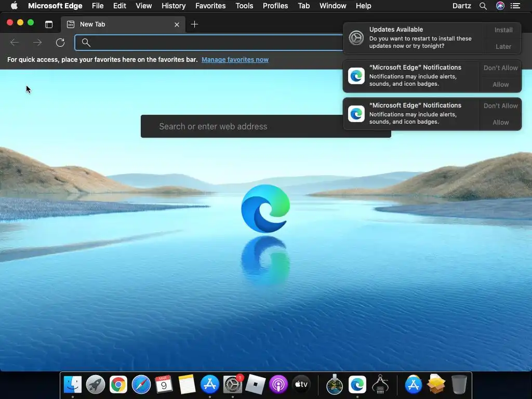Open the View menu
The image size is (532, 399).
click(143, 6)
